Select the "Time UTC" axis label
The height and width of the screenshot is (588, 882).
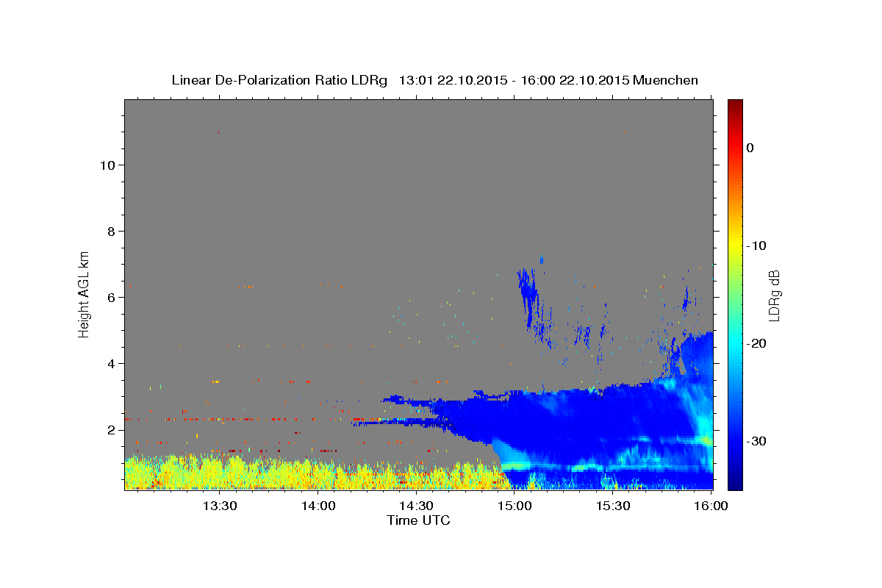pos(418,520)
